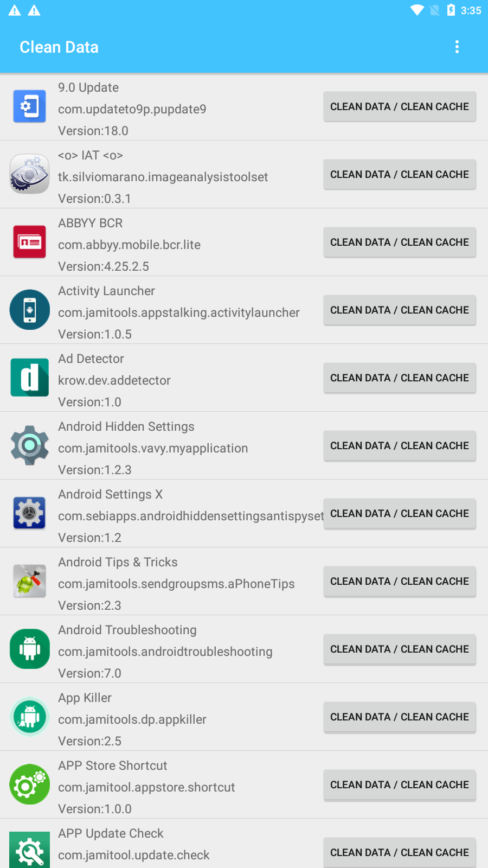Tap the IAT image analysis toolset icon
This screenshot has width=488, height=868.
[x=30, y=174]
